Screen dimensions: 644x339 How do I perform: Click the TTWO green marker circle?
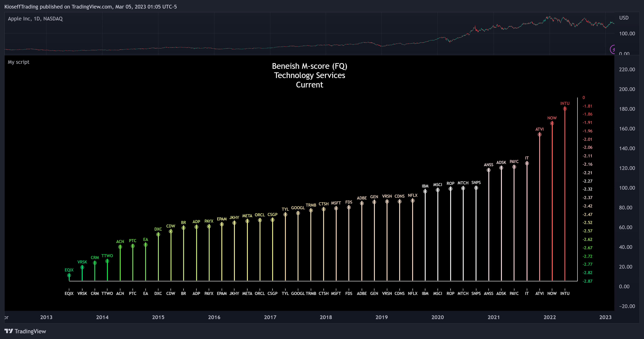pos(107,261)
